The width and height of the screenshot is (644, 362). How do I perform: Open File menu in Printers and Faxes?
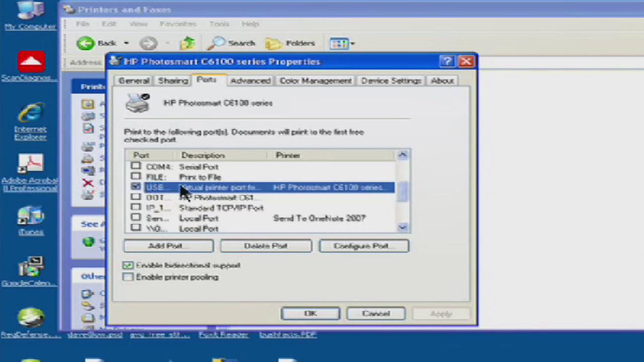click(83, 24)
